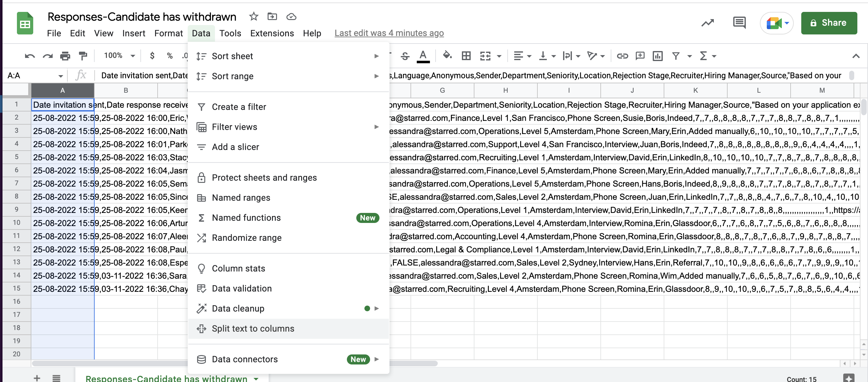This screenshot has width=868, height=382.
Task: Star the document with star icon
Action: (x=254, y=16)
